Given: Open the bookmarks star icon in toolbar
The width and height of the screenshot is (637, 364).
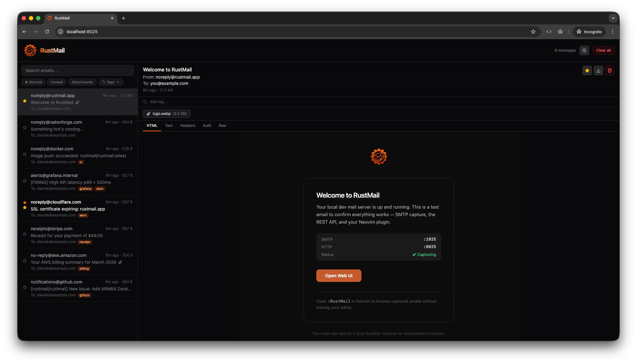Looking at the screenshot, I should click(x=560, y=32).
